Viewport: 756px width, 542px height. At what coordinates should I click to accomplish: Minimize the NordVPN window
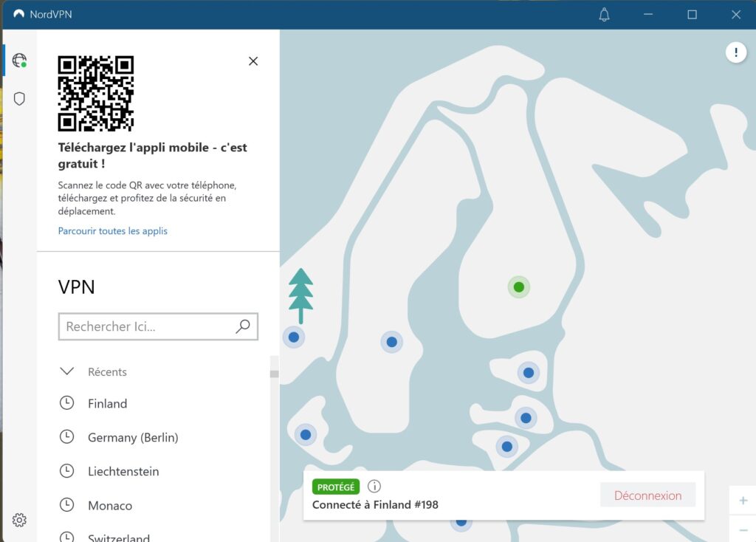point(648,15)
